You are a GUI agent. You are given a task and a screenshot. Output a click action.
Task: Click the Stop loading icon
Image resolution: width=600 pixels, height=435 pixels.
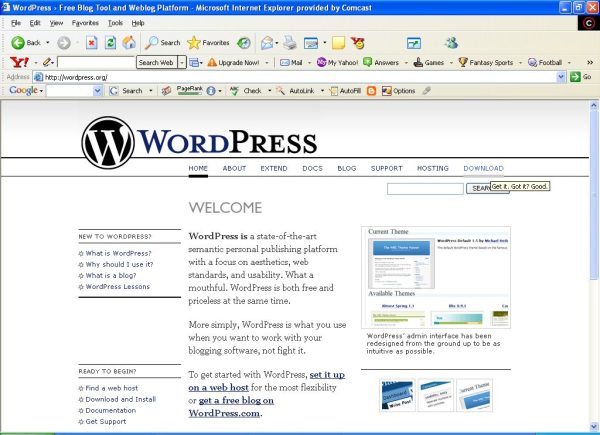(91, 43)
